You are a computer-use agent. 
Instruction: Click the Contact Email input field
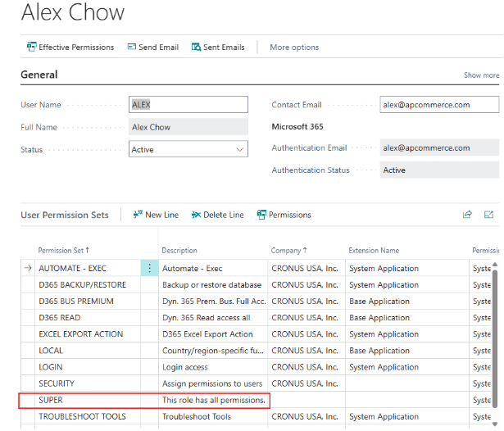pos(439,105)
